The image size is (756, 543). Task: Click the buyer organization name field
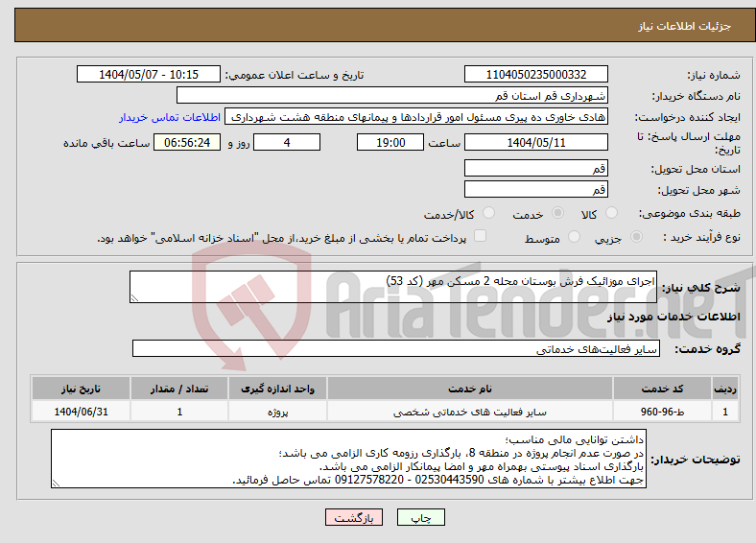[392, 96]
